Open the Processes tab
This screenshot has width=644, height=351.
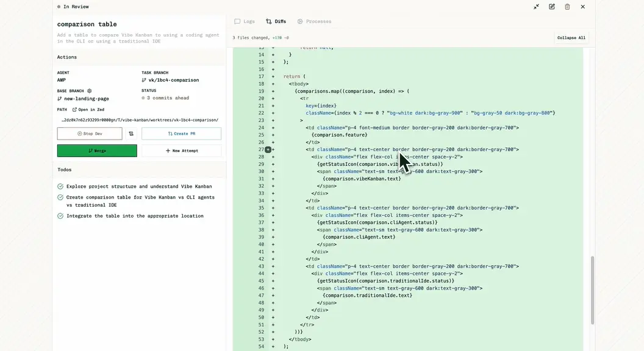(314, 21)
